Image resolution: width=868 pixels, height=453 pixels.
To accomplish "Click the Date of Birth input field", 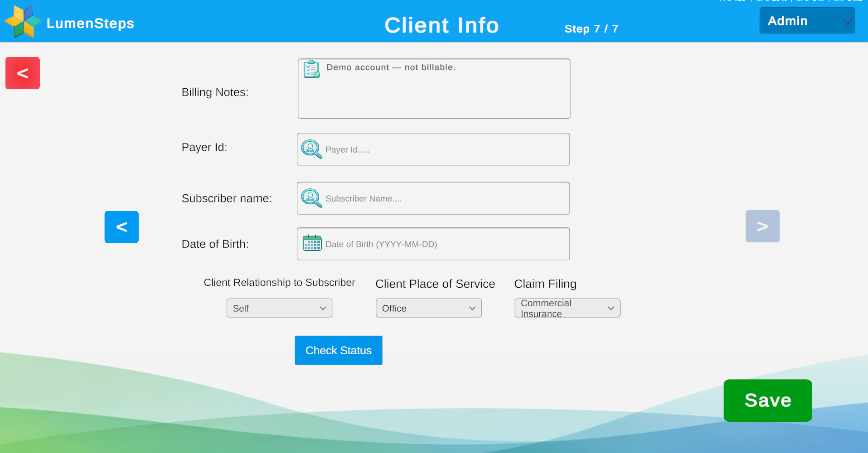I will 433,244.
